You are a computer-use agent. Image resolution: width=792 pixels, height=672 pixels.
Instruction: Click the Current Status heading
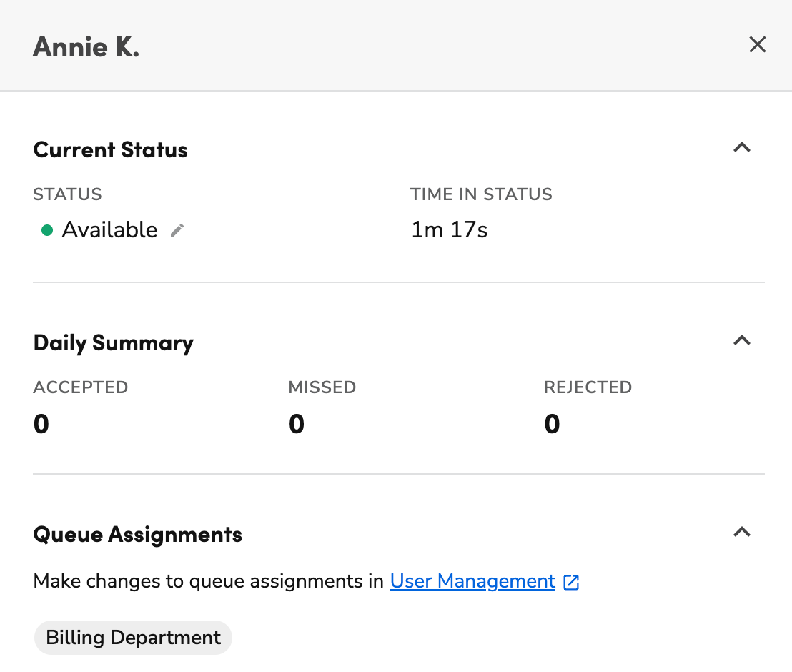(x=111, y=150)
